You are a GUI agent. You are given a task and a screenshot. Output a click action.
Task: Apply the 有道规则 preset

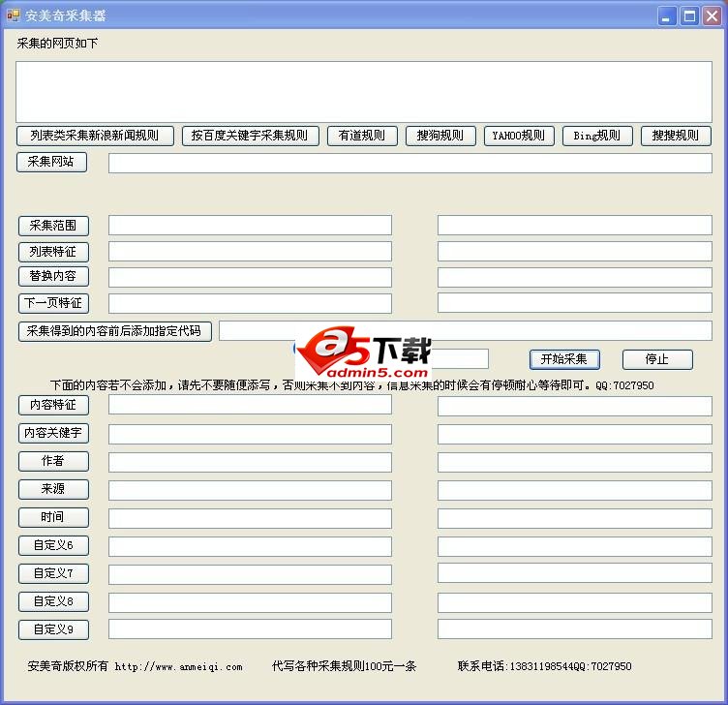[x=362, y=137]
